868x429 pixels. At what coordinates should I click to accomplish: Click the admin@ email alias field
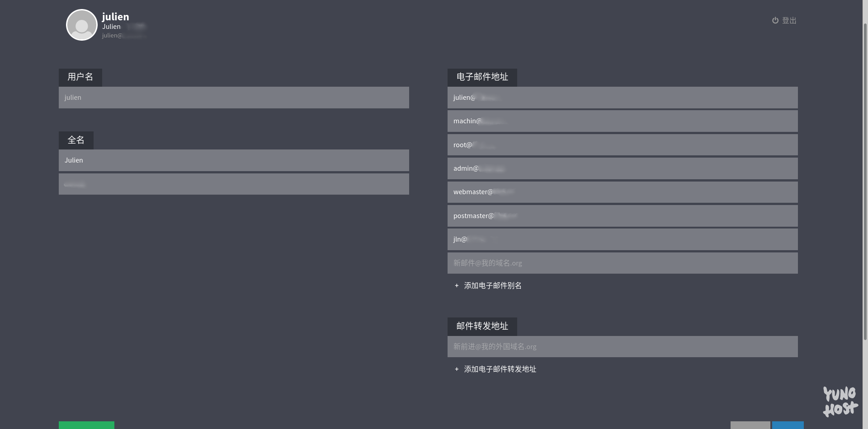pyautogui.click(x=623, y=168)
